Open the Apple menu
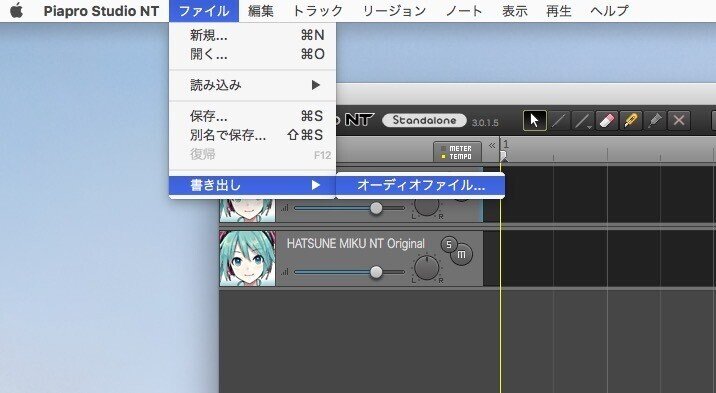 16,10
